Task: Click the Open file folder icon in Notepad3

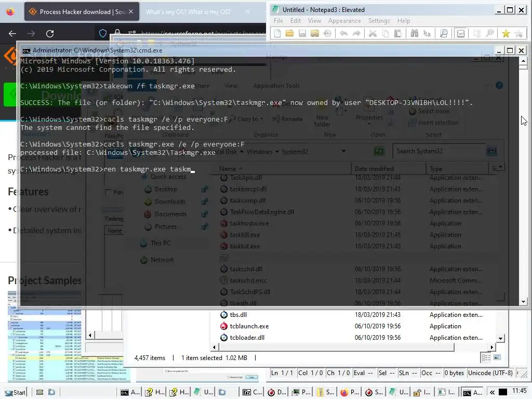Action: pyautogui.click(x=289, y=33)
